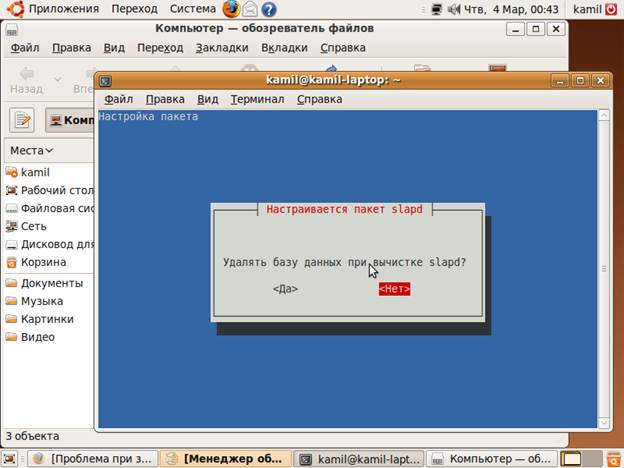Toggle the edit location pencil button
This screenshot has width=624, height=468.
23,121
